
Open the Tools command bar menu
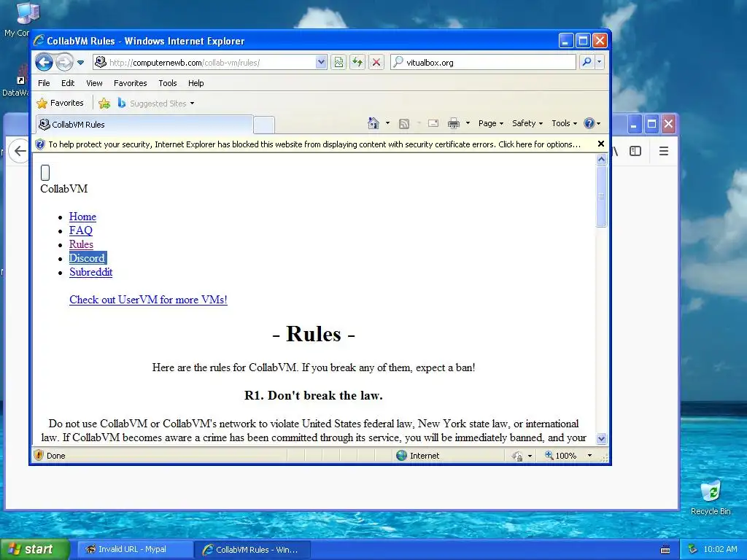[564, 123]
